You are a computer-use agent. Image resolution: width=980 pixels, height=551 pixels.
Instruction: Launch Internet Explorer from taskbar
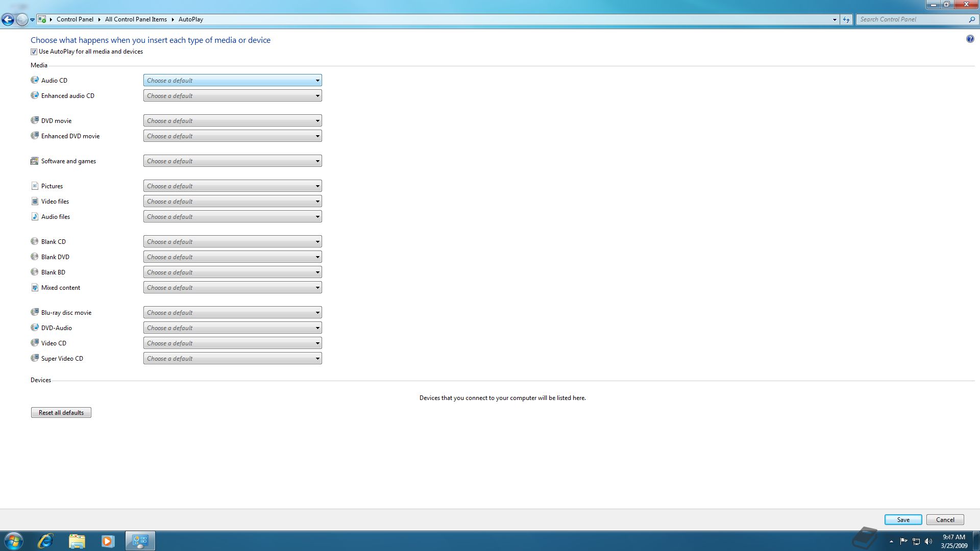[45, 541]
